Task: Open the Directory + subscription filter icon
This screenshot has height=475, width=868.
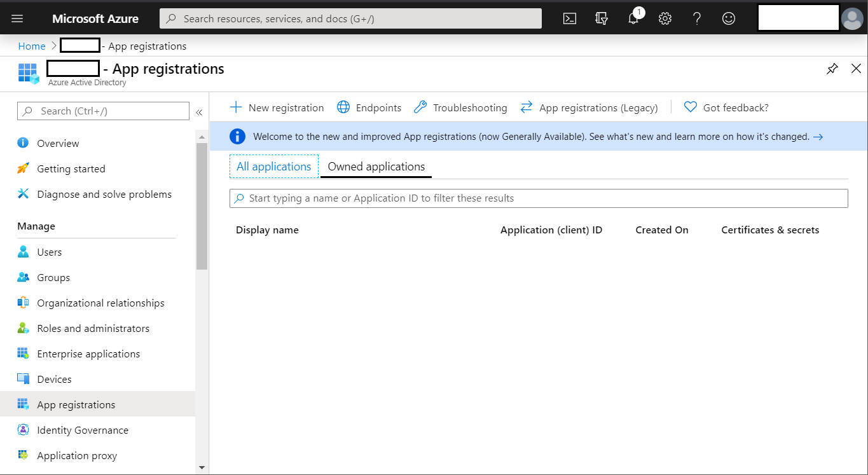Action: [x=602, y=18]
